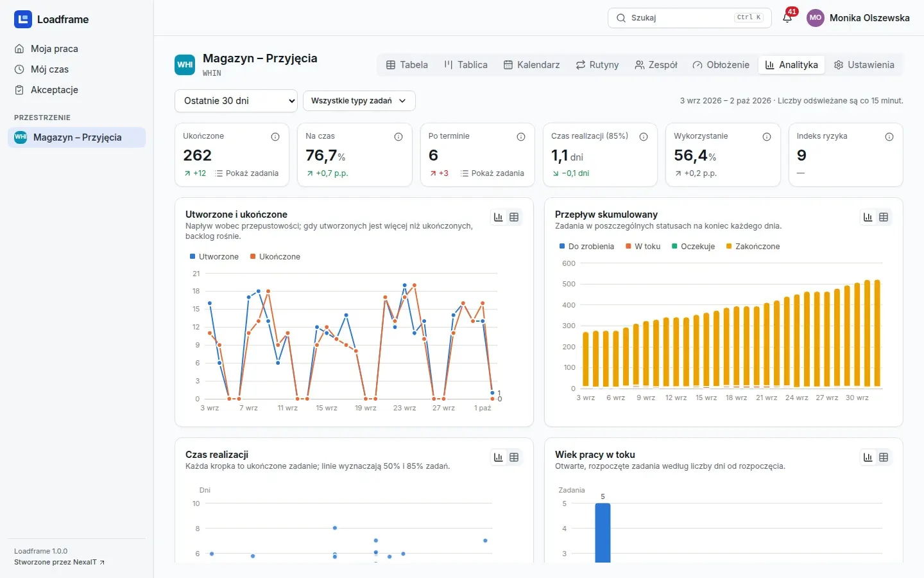The width and height of the screenshot is (924, 578).
Task: Switch Czas realizacji to chart view
Action: click(499, 457)
